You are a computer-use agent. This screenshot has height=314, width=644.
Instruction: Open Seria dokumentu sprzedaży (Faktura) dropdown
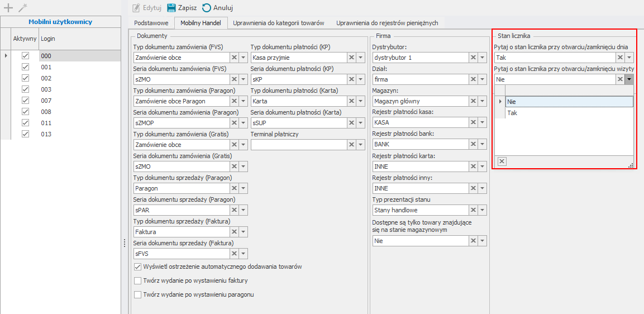[243, 254]
